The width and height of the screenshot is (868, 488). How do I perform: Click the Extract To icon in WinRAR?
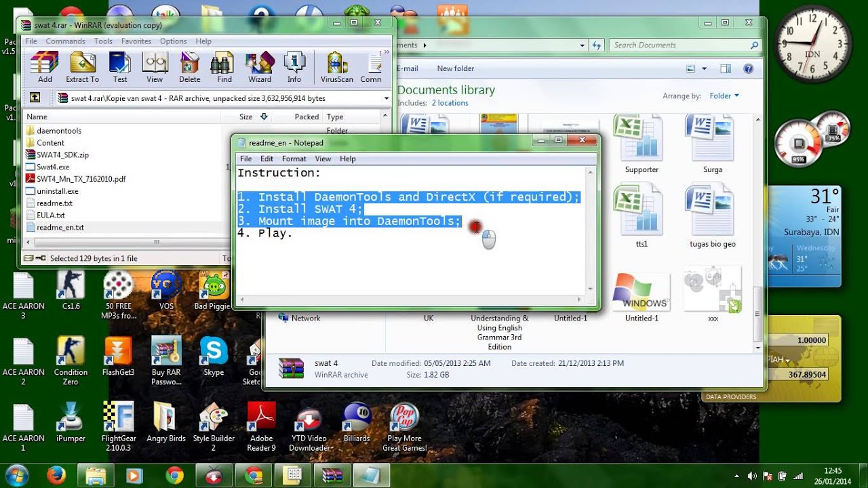(83, 67)
